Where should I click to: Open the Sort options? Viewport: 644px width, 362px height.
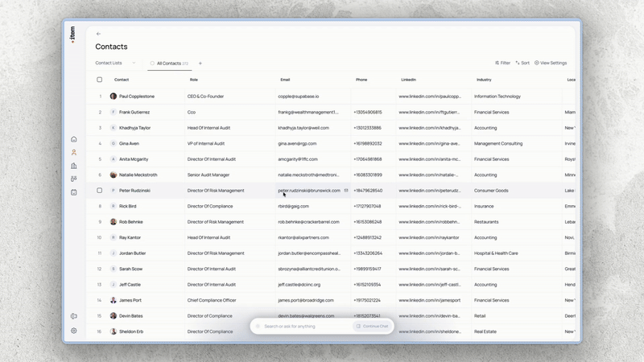pos(522,63)
